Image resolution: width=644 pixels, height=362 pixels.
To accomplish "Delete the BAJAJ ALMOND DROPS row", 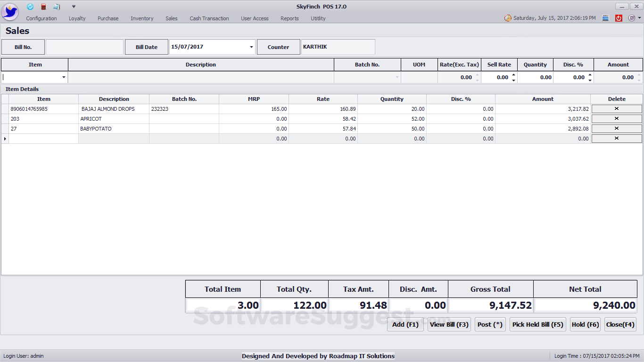I will point(617,109).
